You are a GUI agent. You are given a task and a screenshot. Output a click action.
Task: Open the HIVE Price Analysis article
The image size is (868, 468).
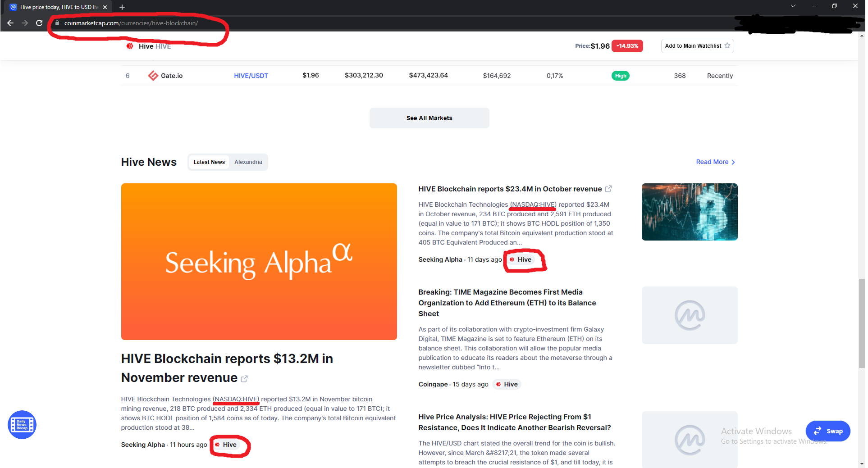pos(515,422)
